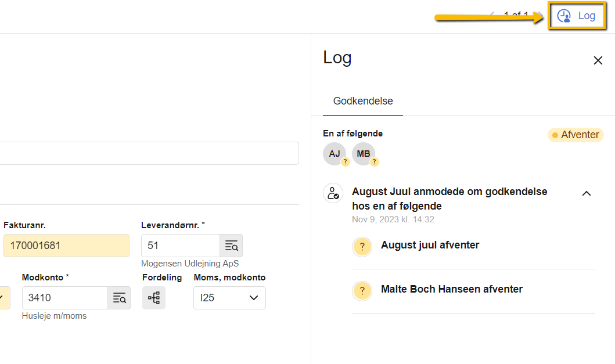Image resolution: width=615 pixels, height=364 pixels.
Task: Open the Leverandørnr. lookup list
Action: tap(231, 246)
